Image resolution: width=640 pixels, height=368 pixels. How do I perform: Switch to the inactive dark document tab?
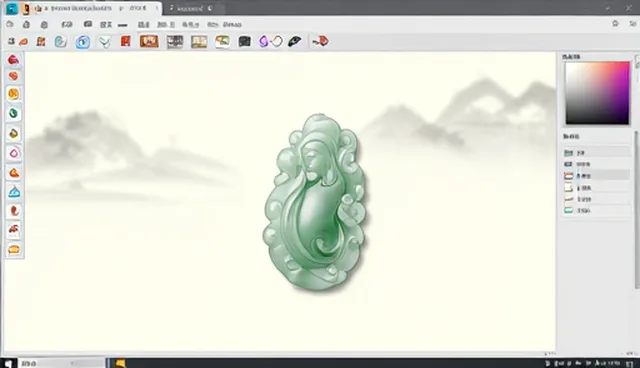pos(194,8)
